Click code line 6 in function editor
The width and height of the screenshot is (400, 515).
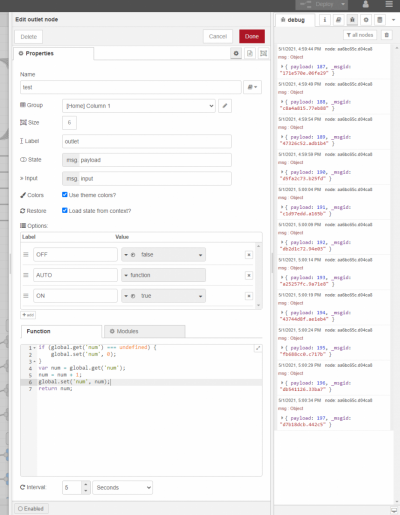click(149, 382)
